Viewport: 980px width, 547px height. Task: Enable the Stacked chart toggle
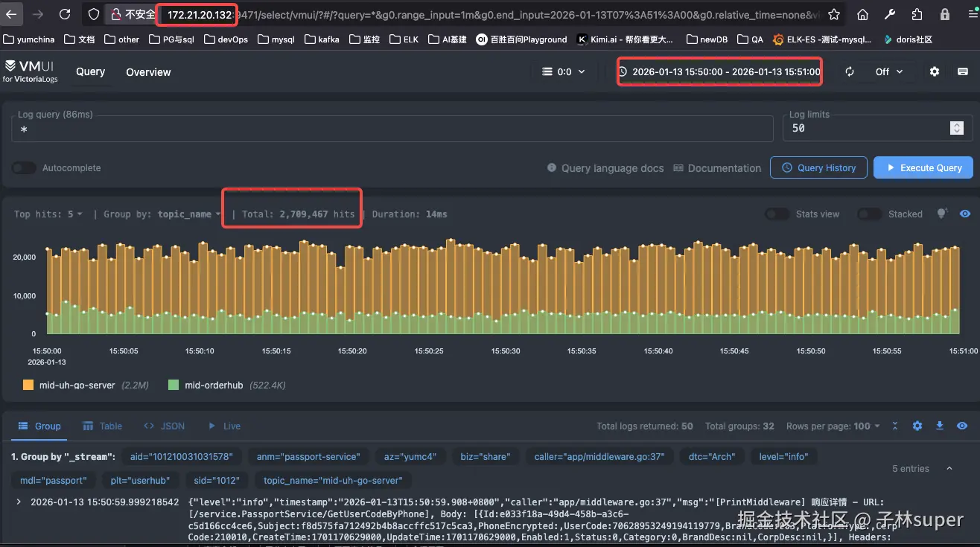coord(869,214)
